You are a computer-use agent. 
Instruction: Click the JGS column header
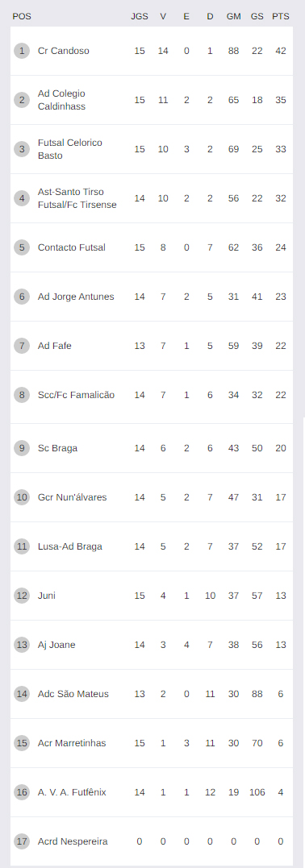[140, 17]
